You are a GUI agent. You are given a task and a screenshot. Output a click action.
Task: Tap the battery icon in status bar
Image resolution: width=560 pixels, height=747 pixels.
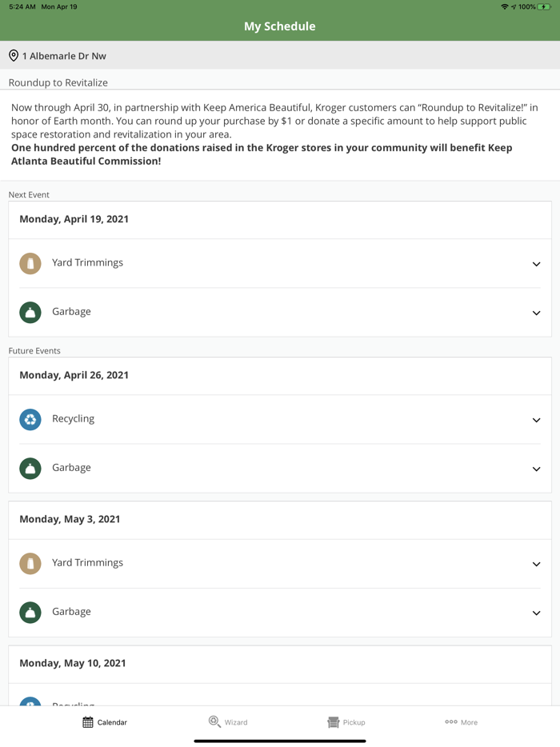(x=544, y=6)
